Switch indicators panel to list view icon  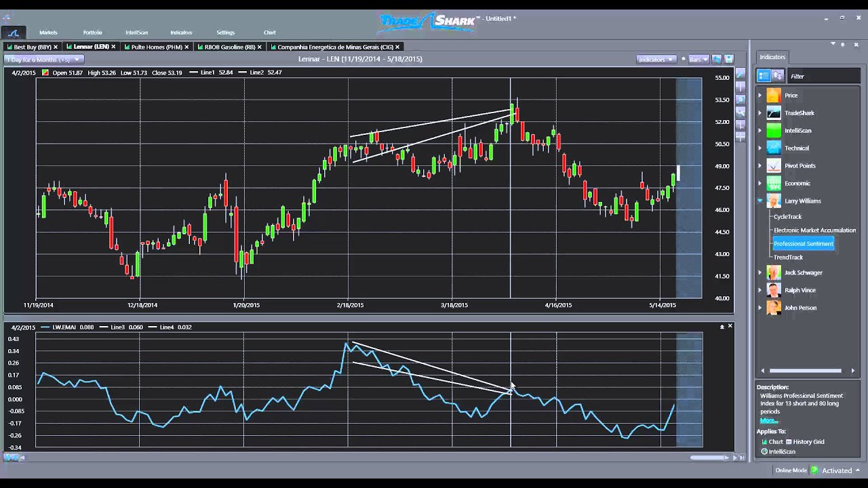pos(764,76)
